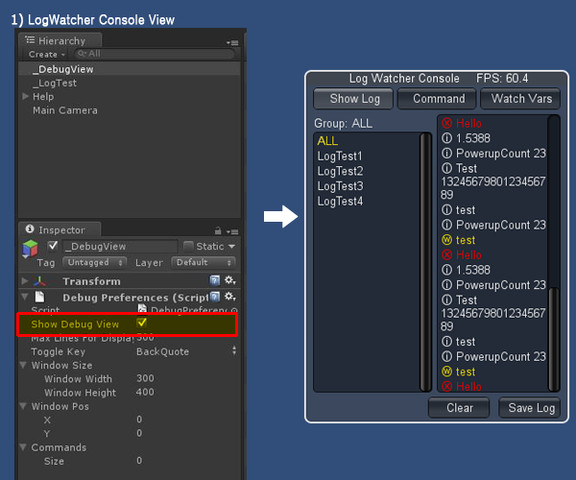
Task: Click the _DebugView object cube icon
Action: coord(30,249)
